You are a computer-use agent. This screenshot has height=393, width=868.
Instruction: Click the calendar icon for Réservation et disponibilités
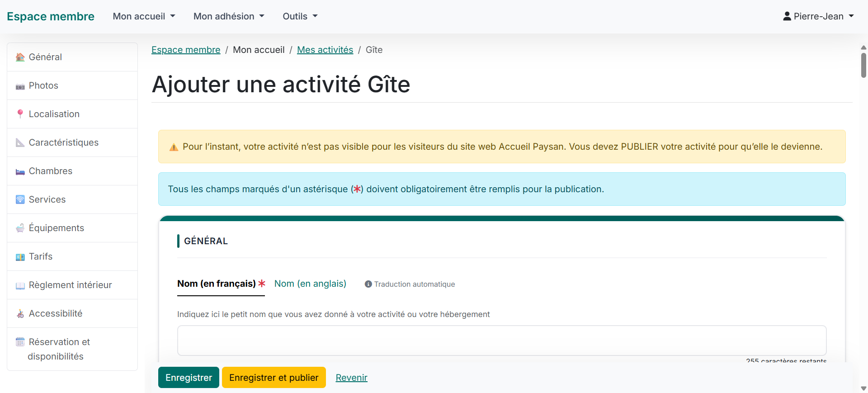tap(20, 342)
